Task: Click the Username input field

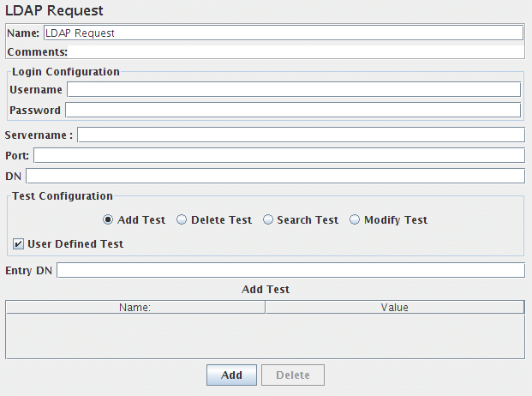Action: pyautogui.click(x=293, y=89)
